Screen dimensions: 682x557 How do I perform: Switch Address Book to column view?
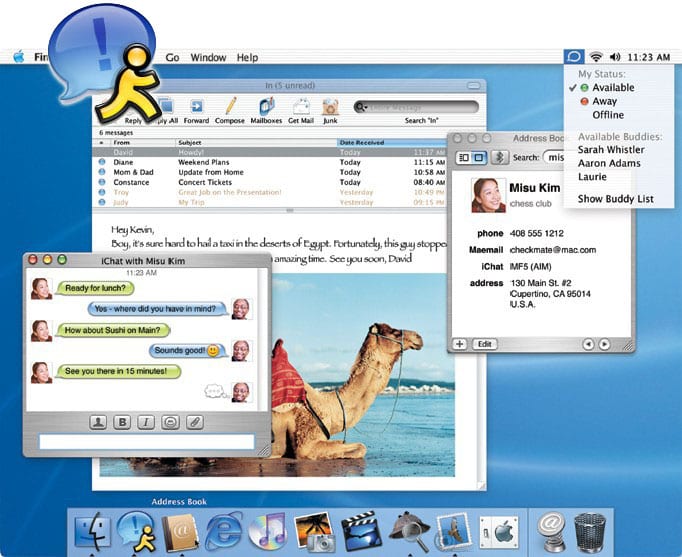click(x=464, y=157)
